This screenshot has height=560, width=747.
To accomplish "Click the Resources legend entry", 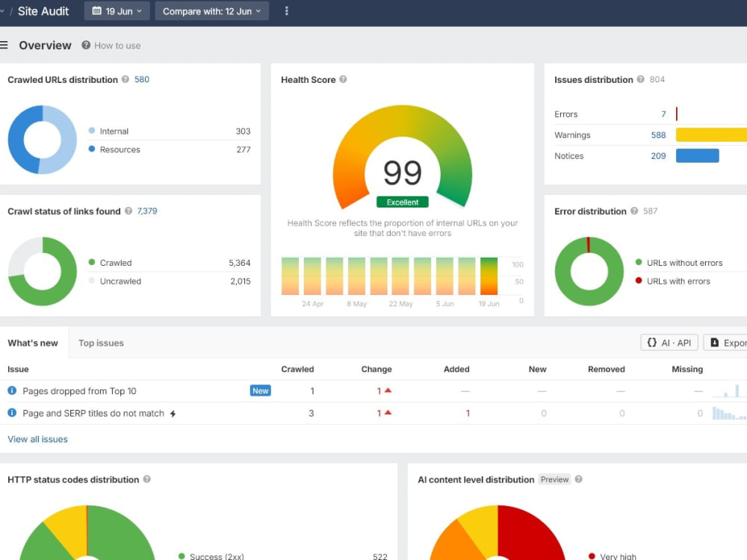I will coord(114,149).
